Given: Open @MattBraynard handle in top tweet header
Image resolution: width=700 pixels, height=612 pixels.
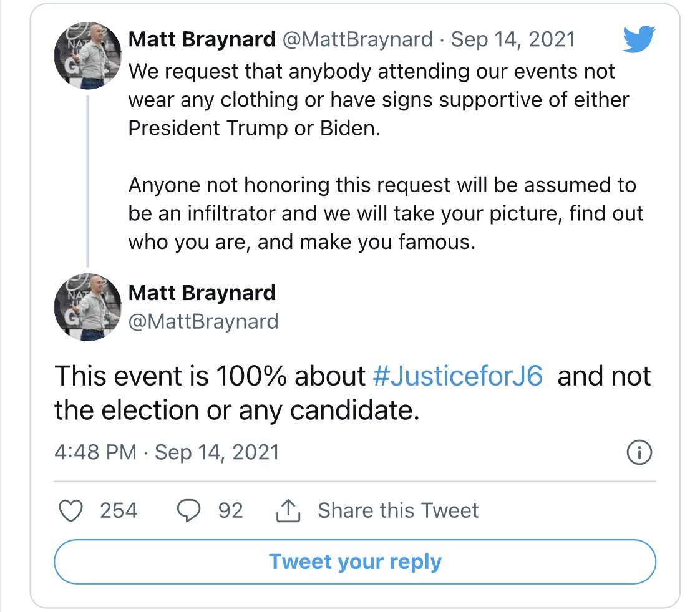Looking at the screenshot, I should pos(357,40).
